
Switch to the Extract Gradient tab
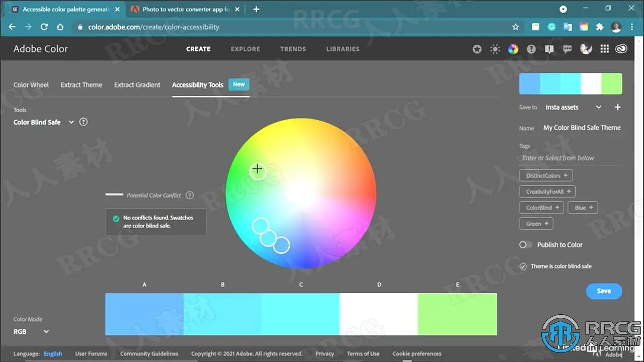coord(137,85)
